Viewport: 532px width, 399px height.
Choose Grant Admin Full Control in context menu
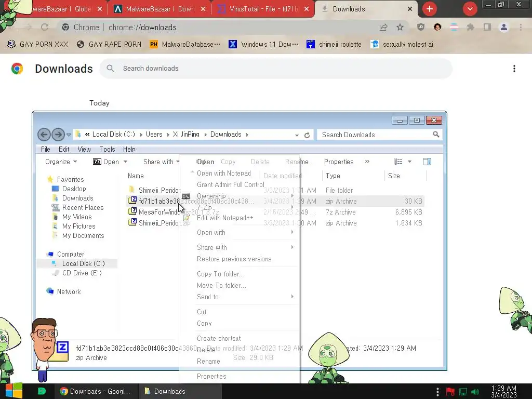(x=231, y=184)
